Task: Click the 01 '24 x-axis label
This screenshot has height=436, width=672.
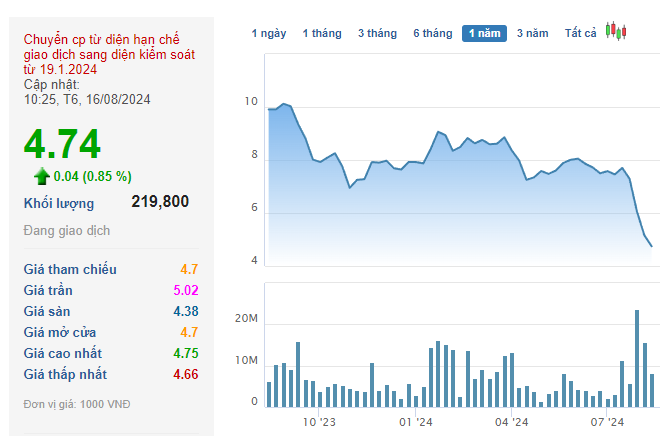Action: [x=416, y=422]
